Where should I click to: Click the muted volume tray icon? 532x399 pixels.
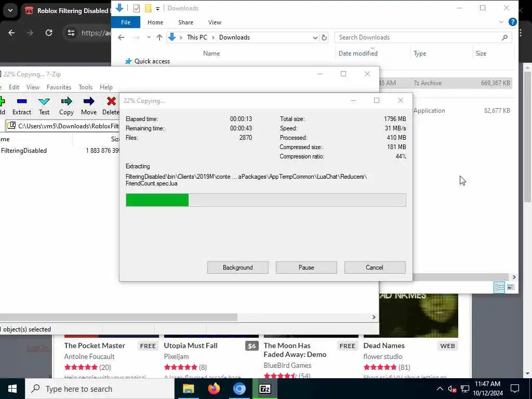tap(452, 389)
